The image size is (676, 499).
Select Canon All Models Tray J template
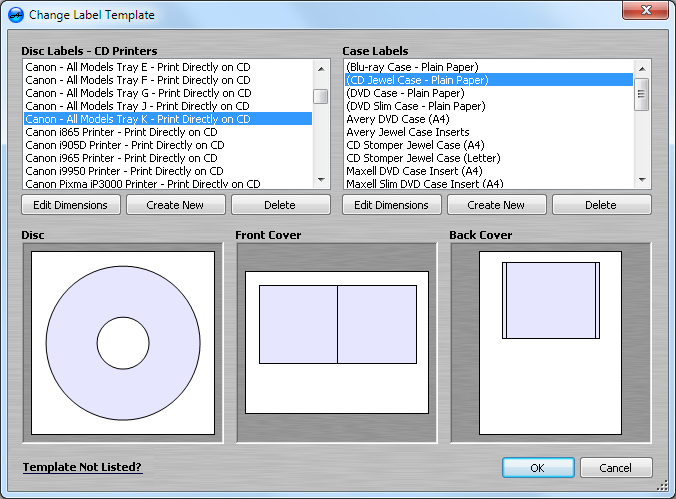[x=168, y=106]
